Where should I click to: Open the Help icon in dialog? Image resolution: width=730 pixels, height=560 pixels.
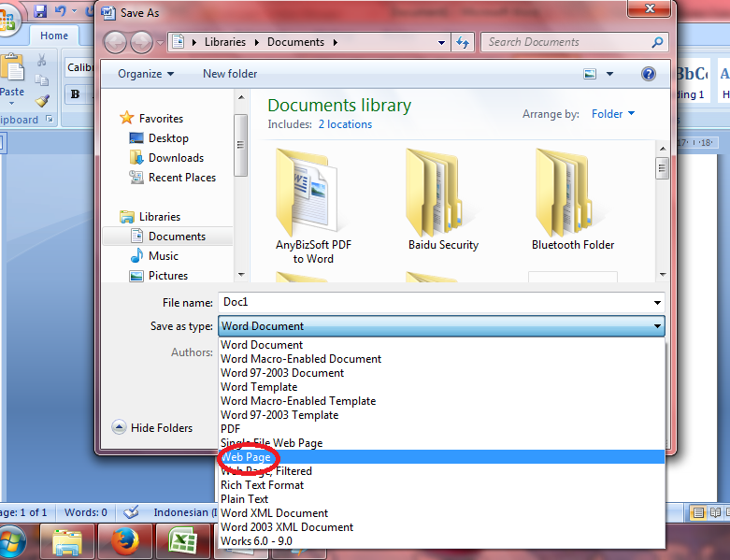click(x=648, y=74)
